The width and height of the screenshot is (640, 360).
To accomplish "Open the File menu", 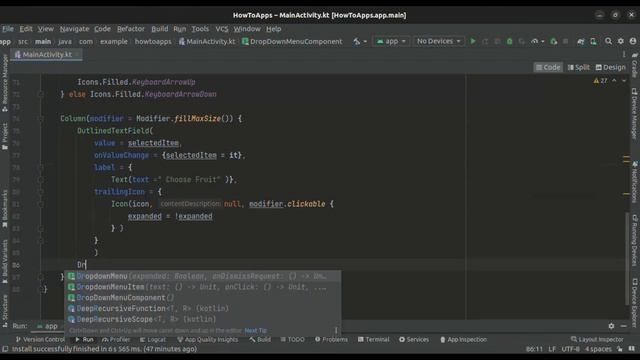I will (8, 29).
